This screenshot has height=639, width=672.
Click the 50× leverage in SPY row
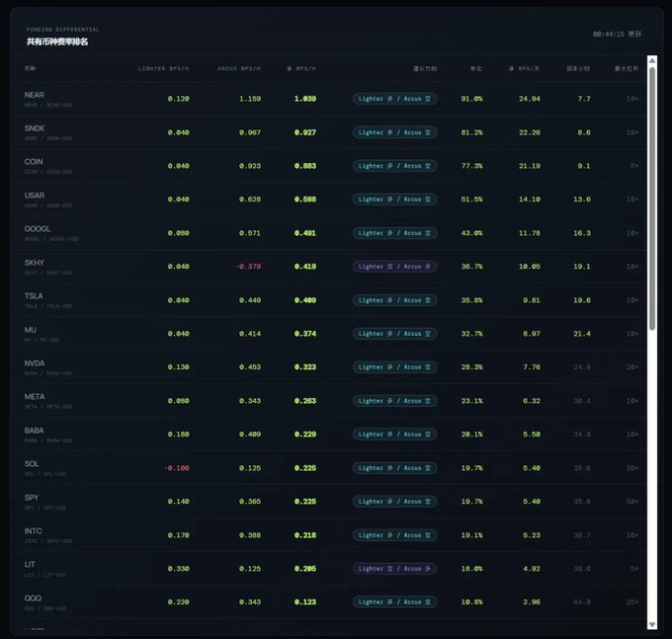tap(632, 502)
